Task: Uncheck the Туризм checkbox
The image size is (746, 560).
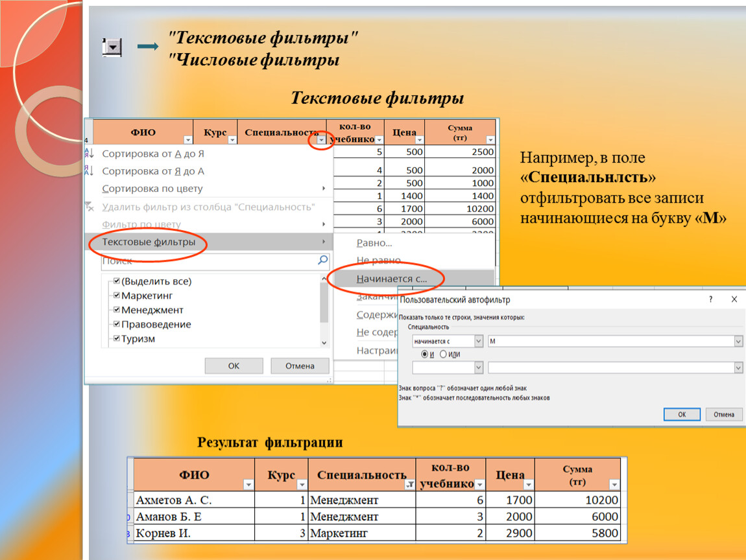Action: pos(117,338)
